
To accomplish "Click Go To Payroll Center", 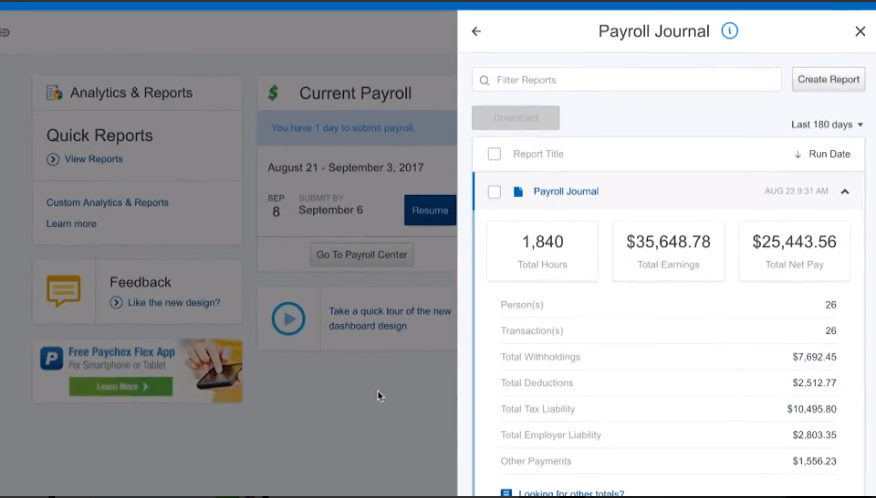I will [x=362, y=255].
